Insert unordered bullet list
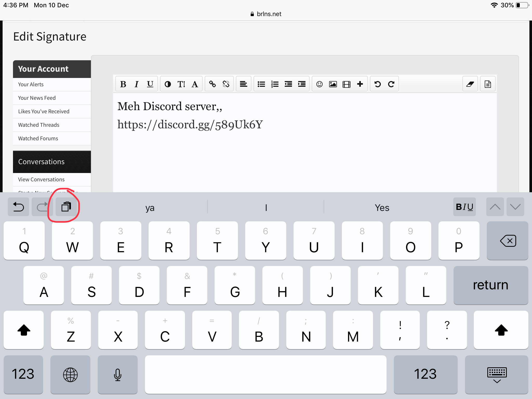 coord(261,84)
